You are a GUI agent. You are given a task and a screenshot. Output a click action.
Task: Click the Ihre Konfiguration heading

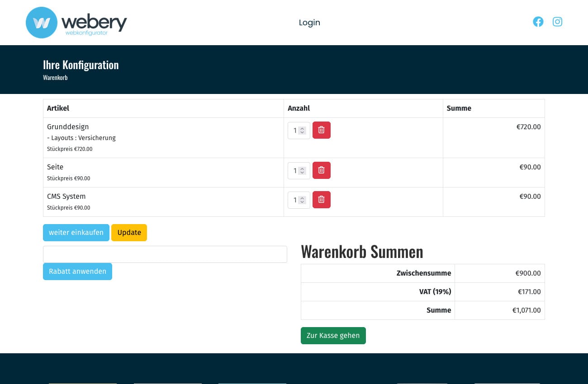(x=81, y=65)
